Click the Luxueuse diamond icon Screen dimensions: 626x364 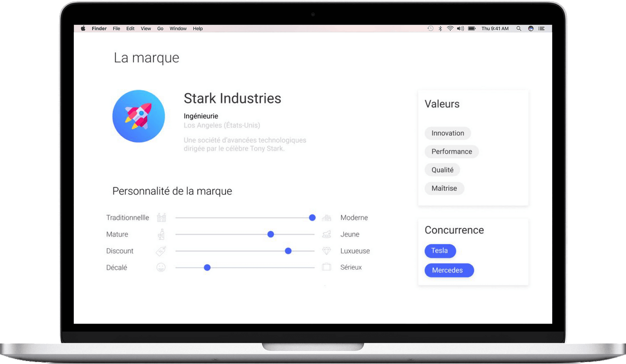tap(326, 251)
